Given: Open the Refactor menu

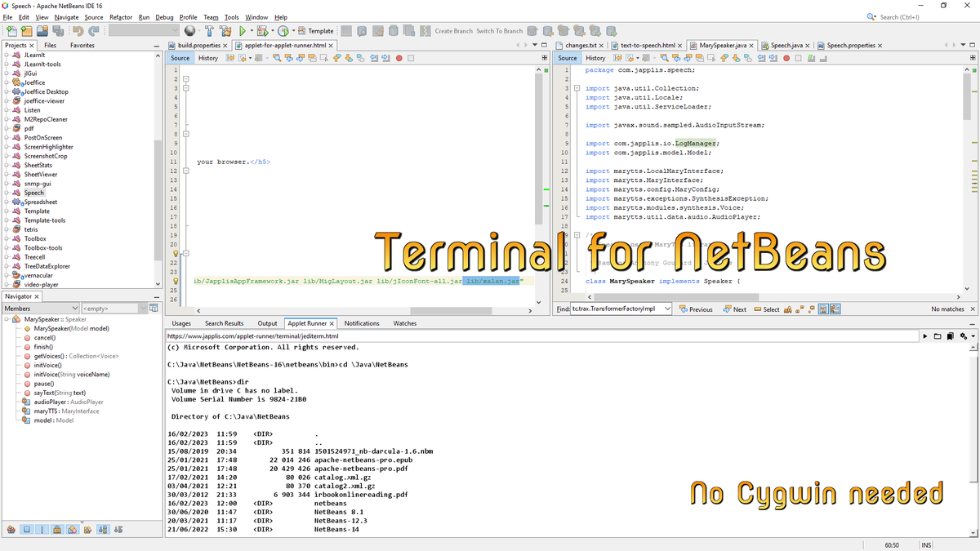Looking at the screenshot, I should [121, 16].
